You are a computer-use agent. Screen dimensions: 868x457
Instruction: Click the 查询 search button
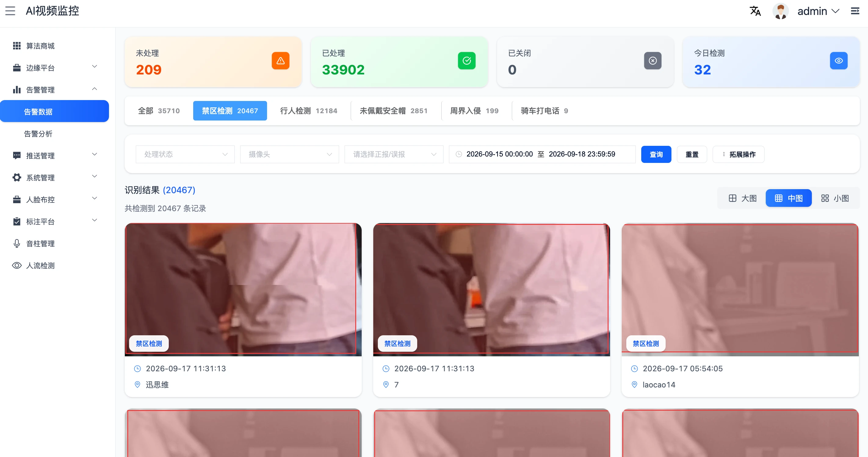point(656,154)
